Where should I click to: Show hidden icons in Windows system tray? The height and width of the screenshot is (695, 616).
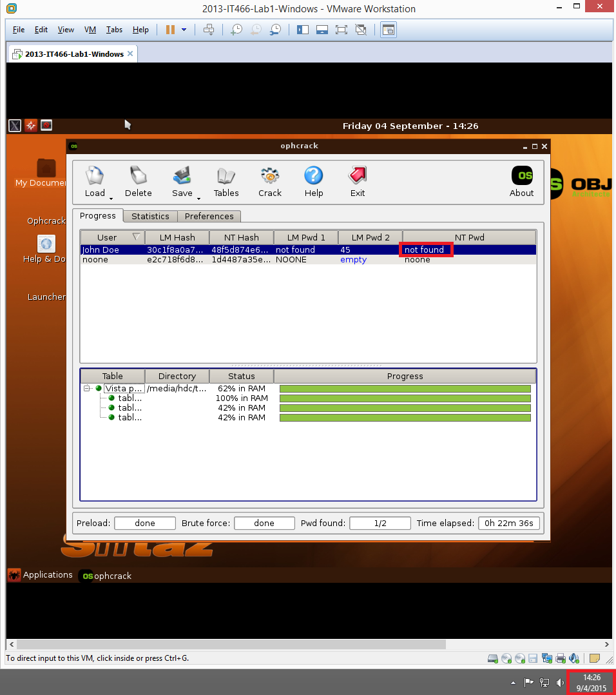tap(513, 683)
